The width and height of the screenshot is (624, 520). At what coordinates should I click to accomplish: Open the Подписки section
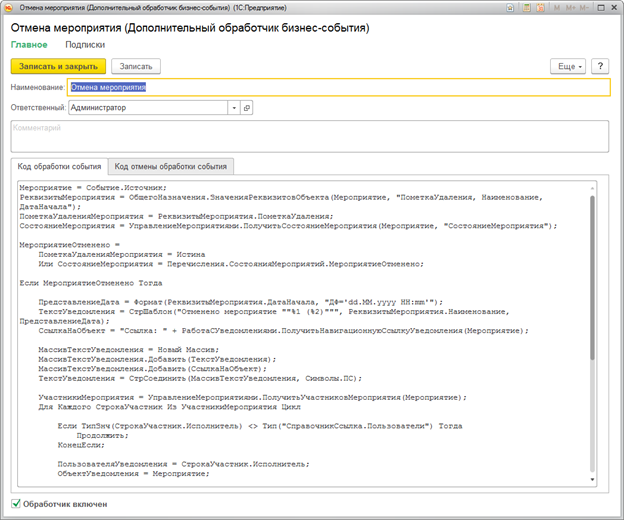coord(85,44)
